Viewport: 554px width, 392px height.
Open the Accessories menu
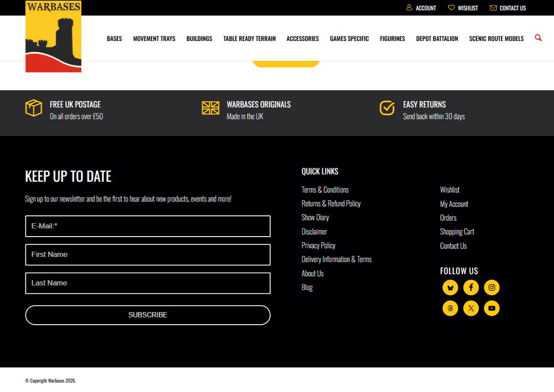[303, 39]
